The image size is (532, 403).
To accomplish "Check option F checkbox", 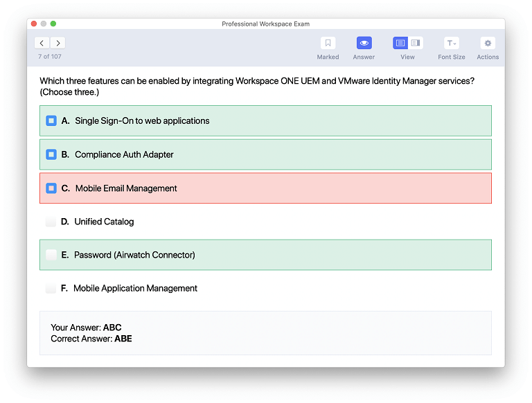I will pos(51,288).
